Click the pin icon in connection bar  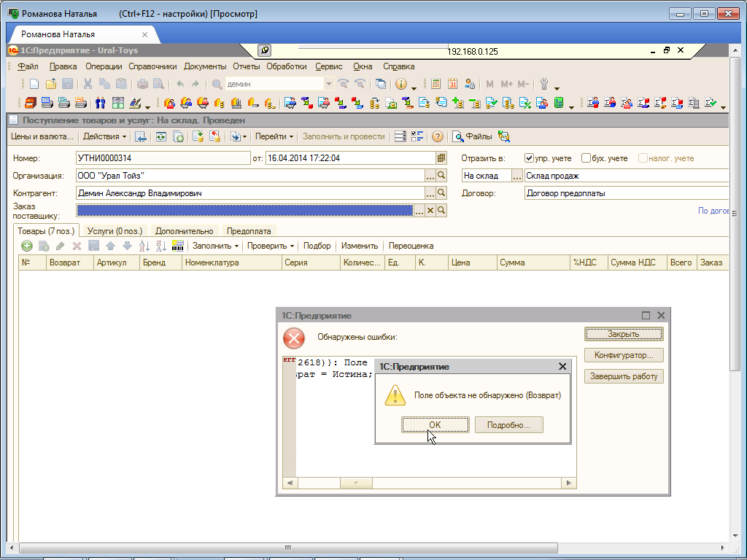coord(264,50)
